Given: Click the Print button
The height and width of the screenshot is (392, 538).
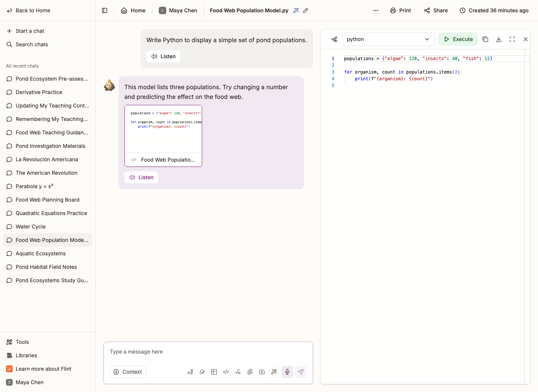Looking at the screenshot, I should [x=401, y=10].
